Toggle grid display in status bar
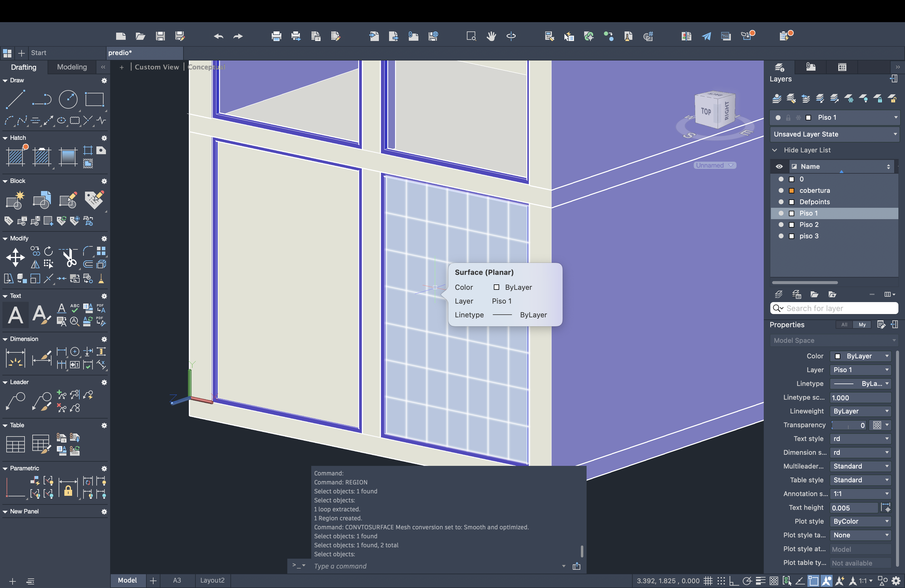This screenshot has height=588, width=905. tap(708, 581)
